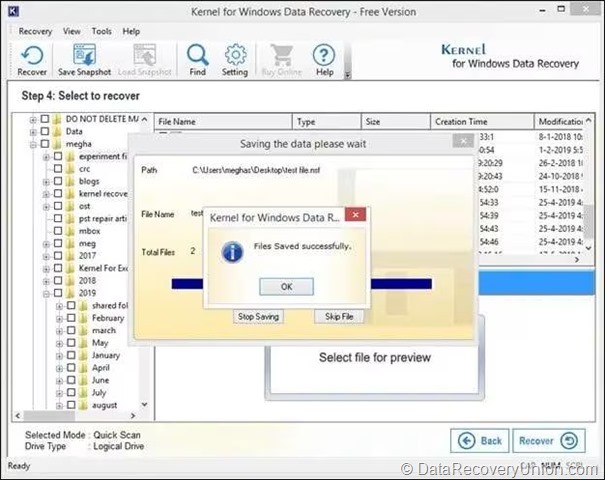Viewport: 605px width, 480px height.
Task: Collapse the megha tree node
Action: (33, 145)
